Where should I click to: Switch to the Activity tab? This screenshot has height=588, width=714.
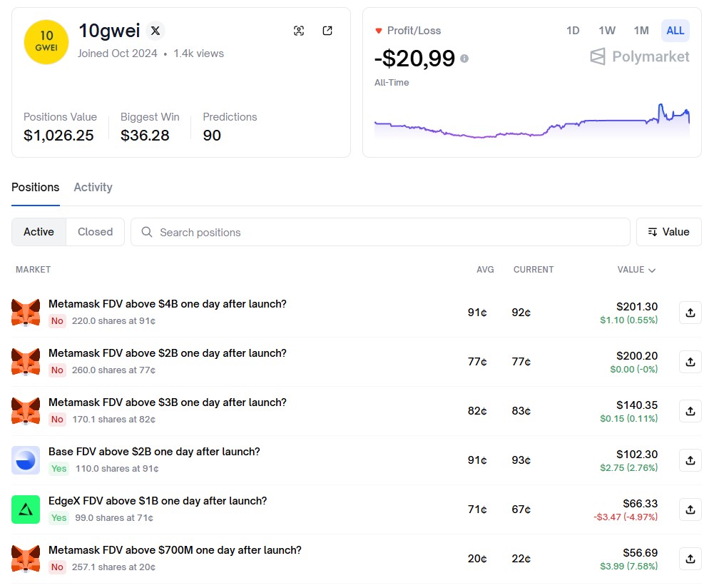point(93,187)
